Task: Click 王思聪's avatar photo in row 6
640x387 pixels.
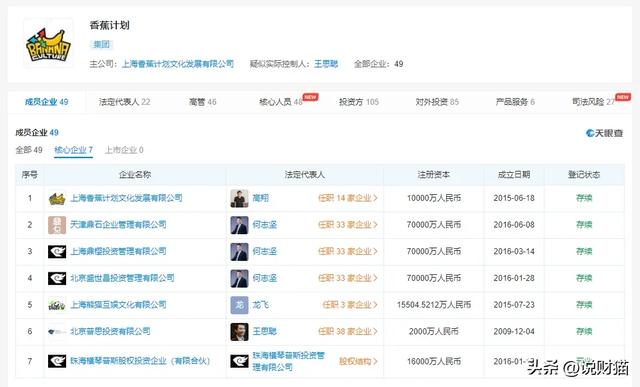Action: (239, 331)
